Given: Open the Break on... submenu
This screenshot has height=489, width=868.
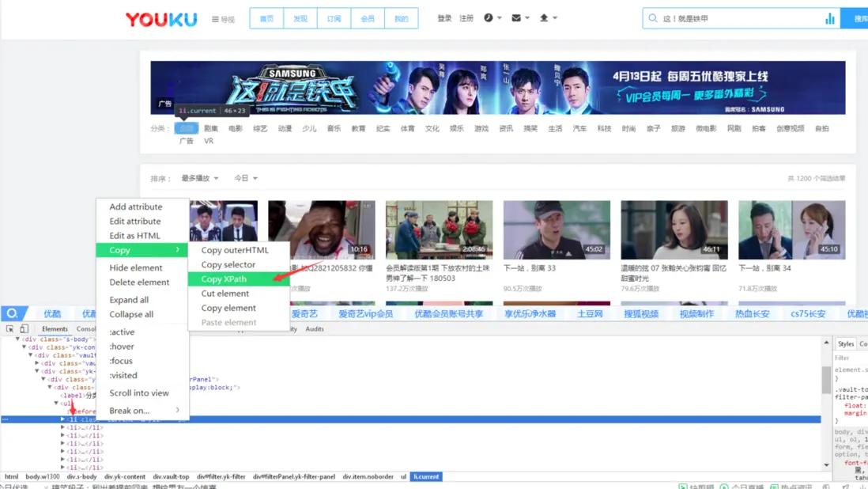Looking at the screenshot, I should point(142,411).
